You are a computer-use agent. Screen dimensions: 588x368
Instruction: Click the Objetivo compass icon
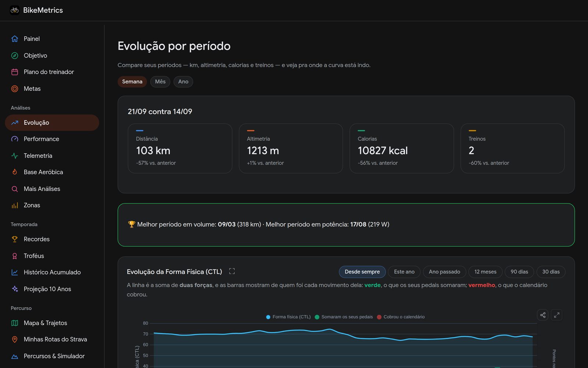point(15,56)
